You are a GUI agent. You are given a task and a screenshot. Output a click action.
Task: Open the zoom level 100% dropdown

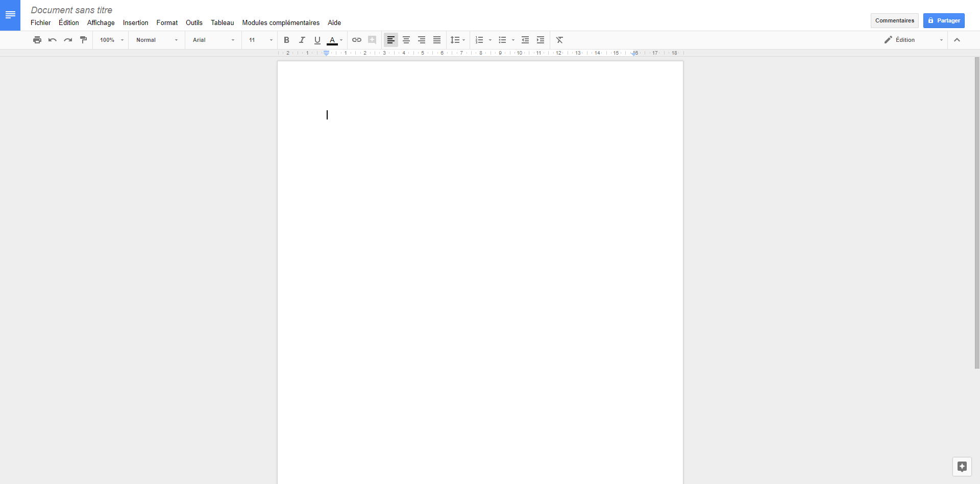(x=111, y=40)
